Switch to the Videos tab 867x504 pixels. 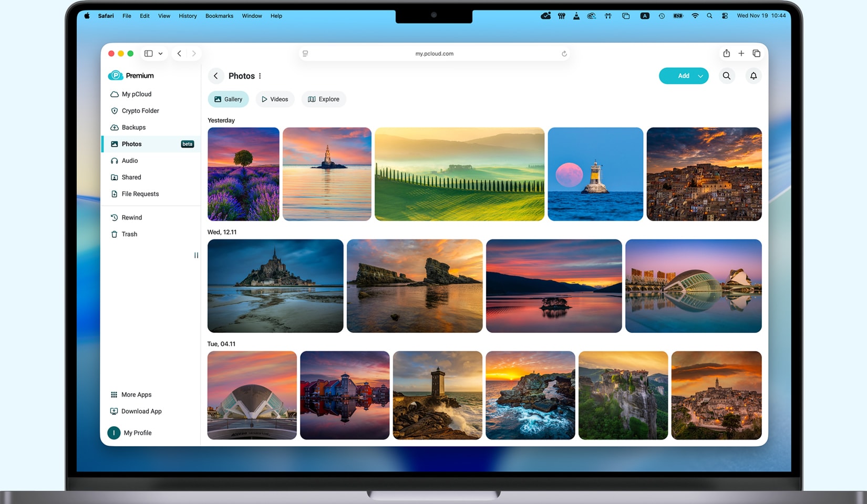[275, 99]
